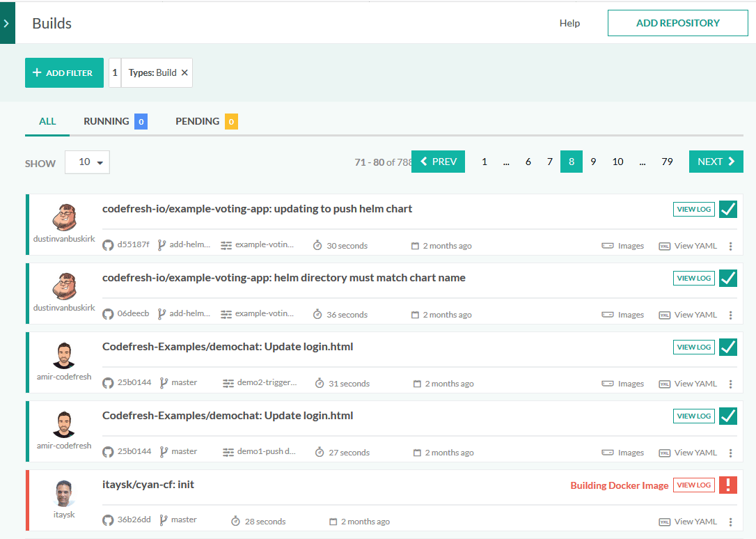Click the Add Filter button

(64, 72)
